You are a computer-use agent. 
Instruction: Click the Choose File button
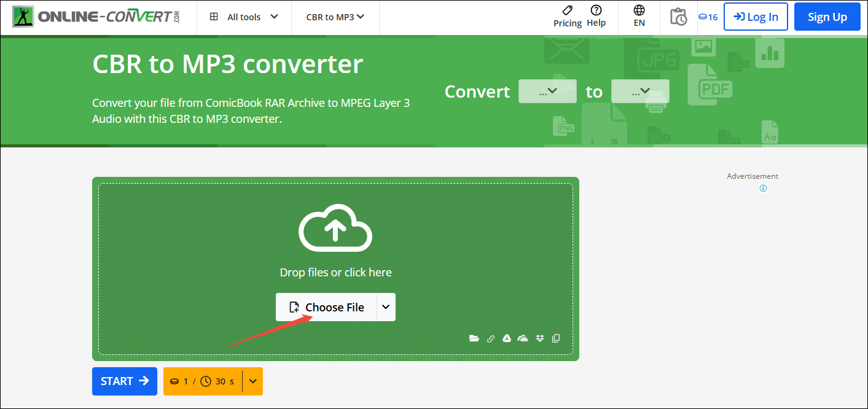pyautogui.click(x=326, y=307)
